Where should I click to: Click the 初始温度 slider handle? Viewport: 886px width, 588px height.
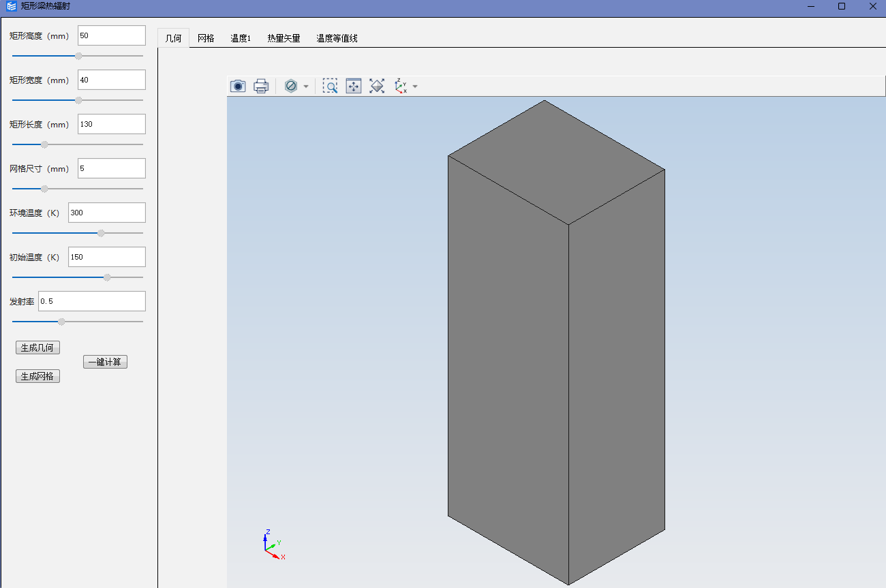pos(107,277)
